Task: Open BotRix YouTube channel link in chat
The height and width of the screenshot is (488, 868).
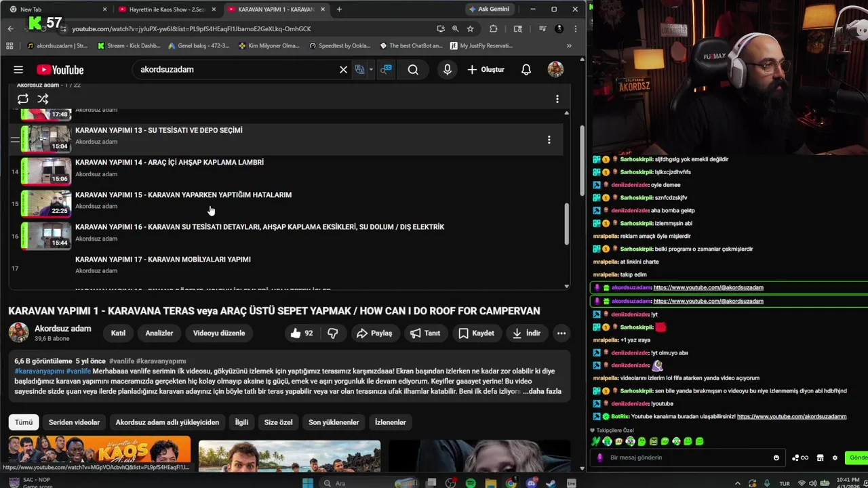Action: pyautogui.click(x=791, y=417)
